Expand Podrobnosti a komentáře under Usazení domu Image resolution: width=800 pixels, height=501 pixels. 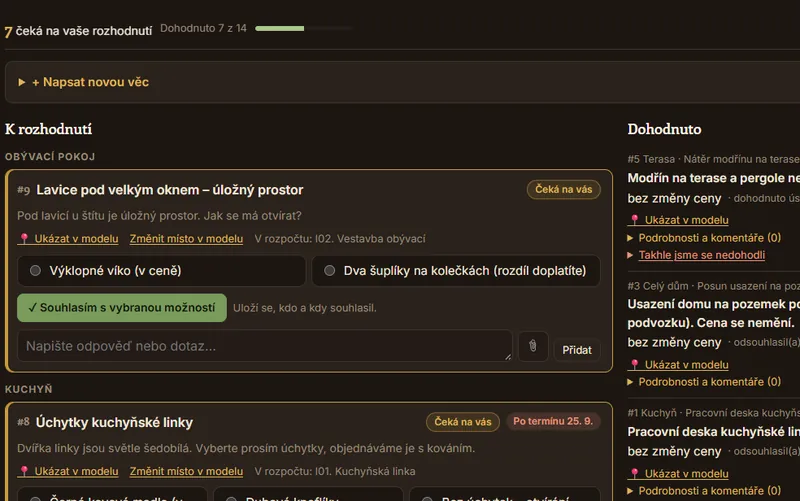click(704, 382)
